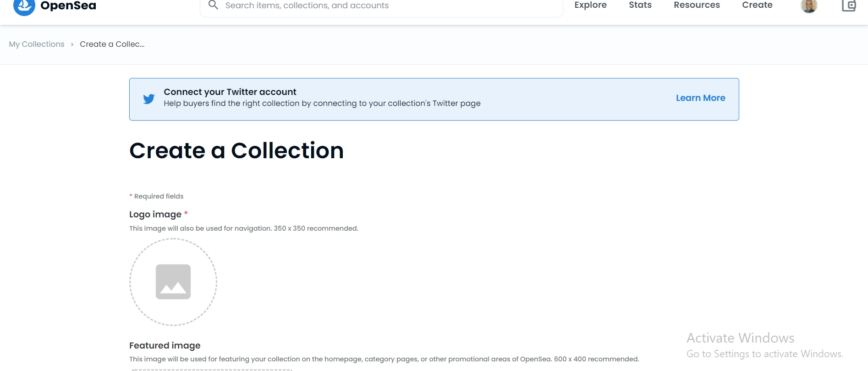The image size is (868, 371).
Task: Click the Create a Collection heading
Action: 236,151
